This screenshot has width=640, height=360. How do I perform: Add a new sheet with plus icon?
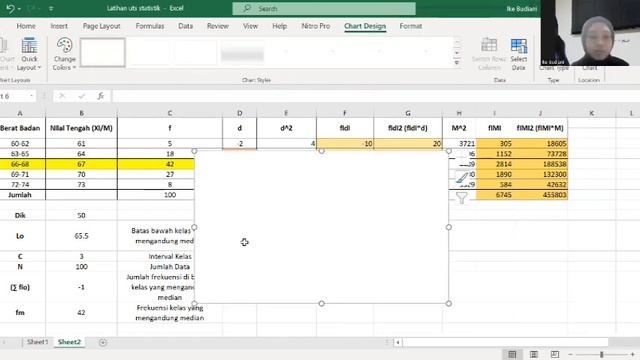[x=103, y=342]
